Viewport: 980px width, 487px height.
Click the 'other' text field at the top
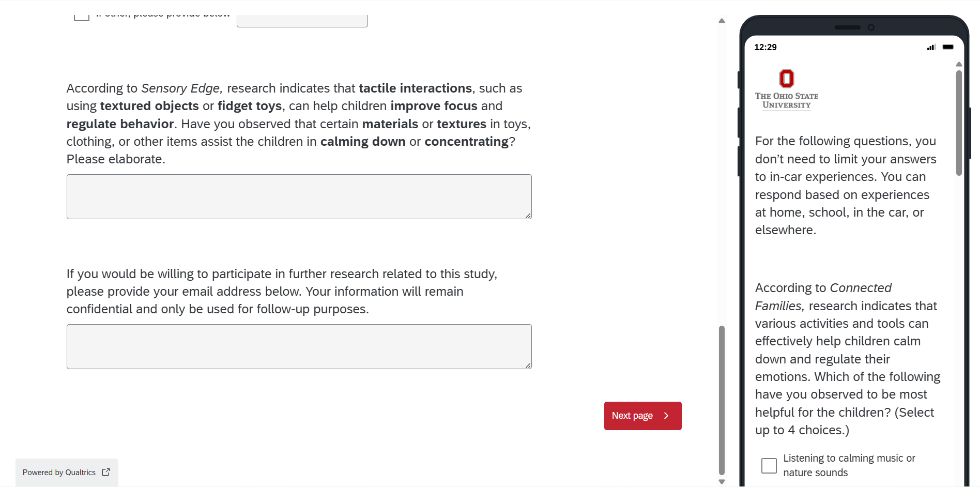pyautogui.click(x=302, y=21)
